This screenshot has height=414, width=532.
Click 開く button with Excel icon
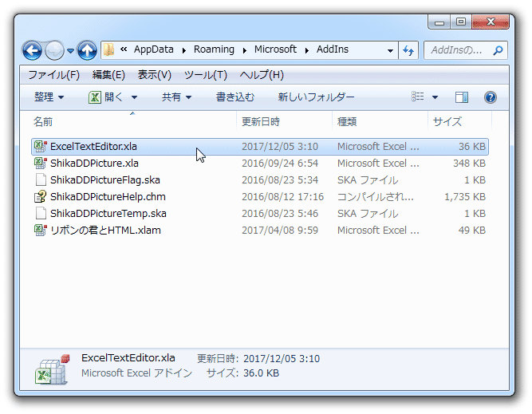(105, 97)
